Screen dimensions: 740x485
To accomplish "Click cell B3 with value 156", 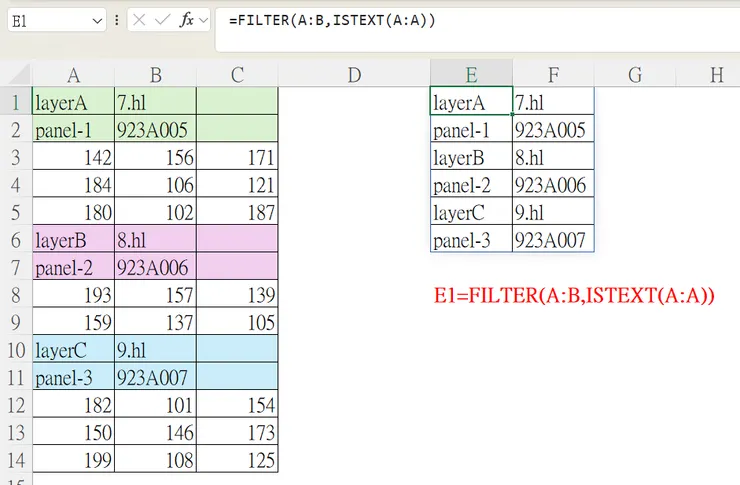I will pyautogui.click(x=155, y=157).
